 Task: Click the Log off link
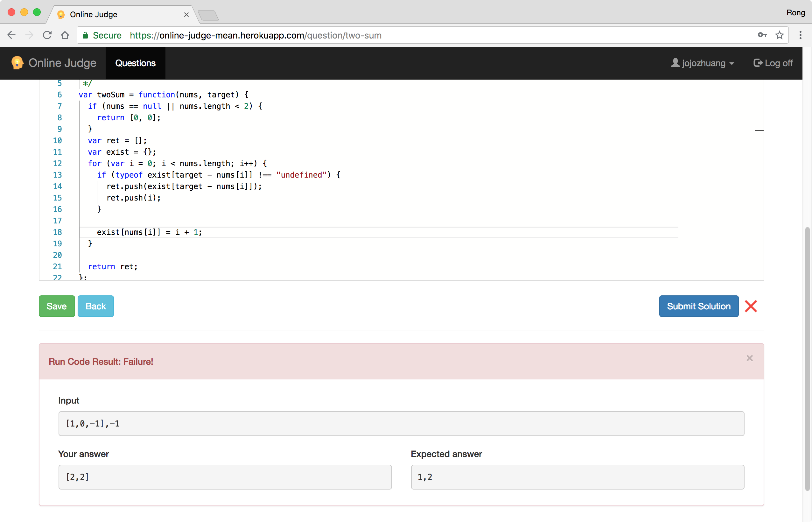pos(773,63)
